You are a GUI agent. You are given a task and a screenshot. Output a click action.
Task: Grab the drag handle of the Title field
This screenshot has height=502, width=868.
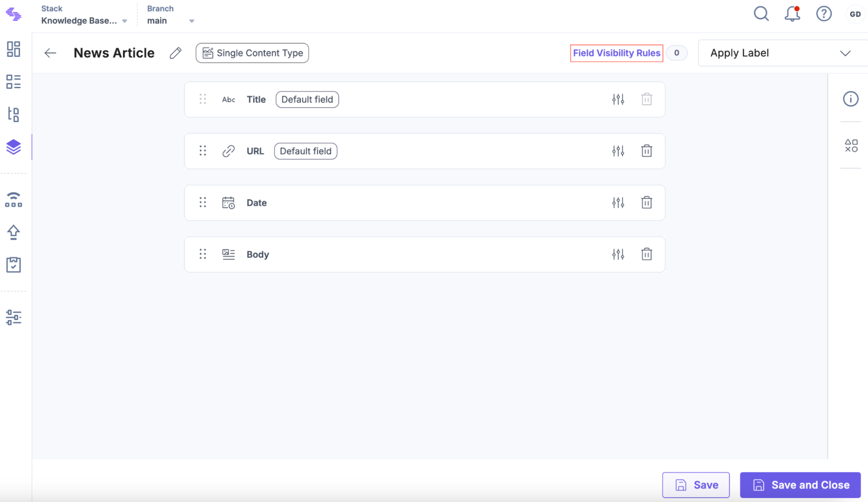203,99
